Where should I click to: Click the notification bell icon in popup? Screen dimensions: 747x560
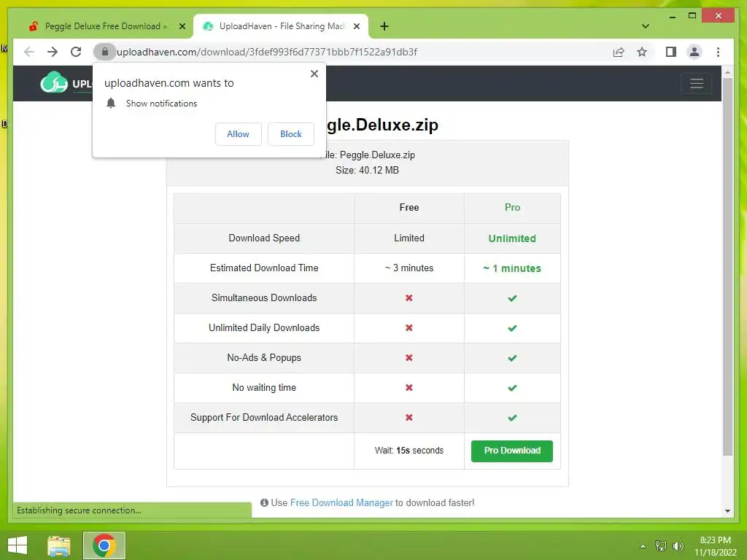pyautogui.click(x=111, y=104)
